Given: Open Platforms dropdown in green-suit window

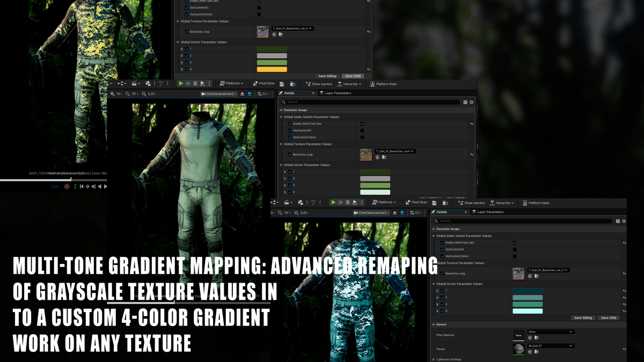Looking at the screenshot, I should coord(231,84).
